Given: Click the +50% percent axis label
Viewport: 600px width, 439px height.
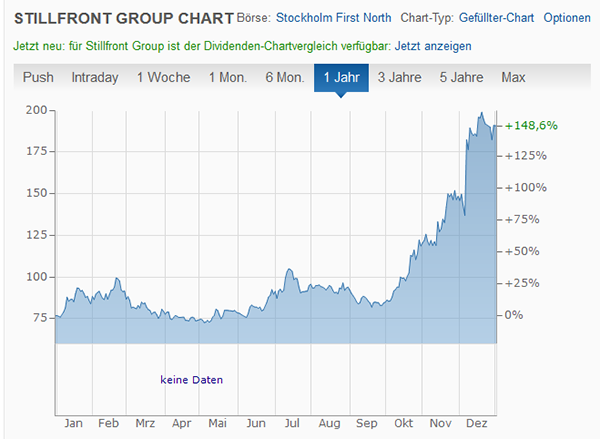Looking at the screenshot, I should click(x=522, y=251).
